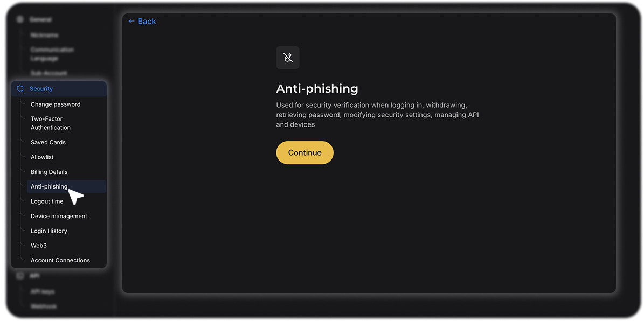The width and height of the screenshot is (644, 321).
Task: Navigate to Device management
Action: 59,217
